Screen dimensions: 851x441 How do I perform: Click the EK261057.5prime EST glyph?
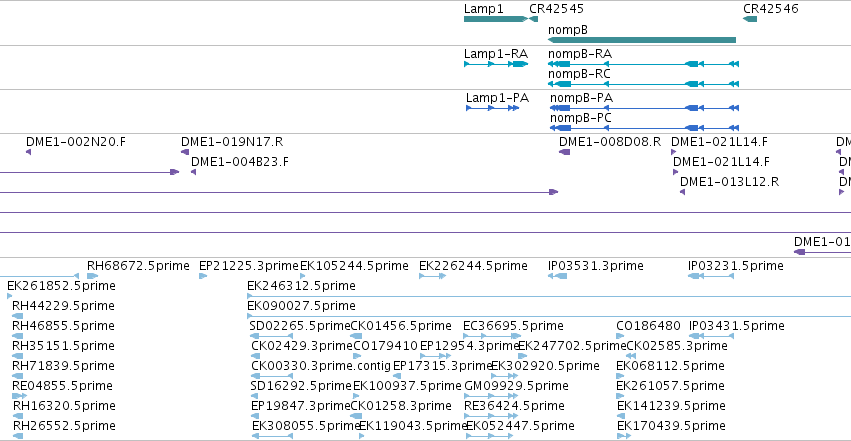pos(620,396)
